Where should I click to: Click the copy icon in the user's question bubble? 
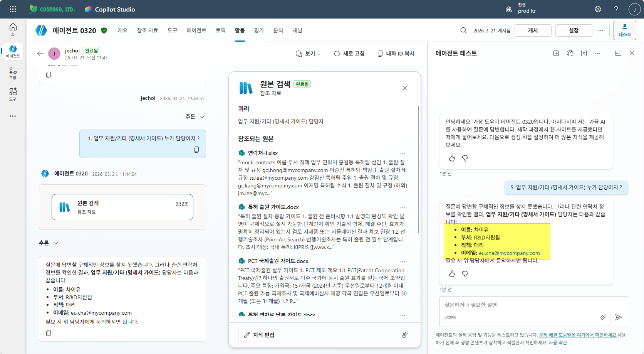(x=196, y=149)
